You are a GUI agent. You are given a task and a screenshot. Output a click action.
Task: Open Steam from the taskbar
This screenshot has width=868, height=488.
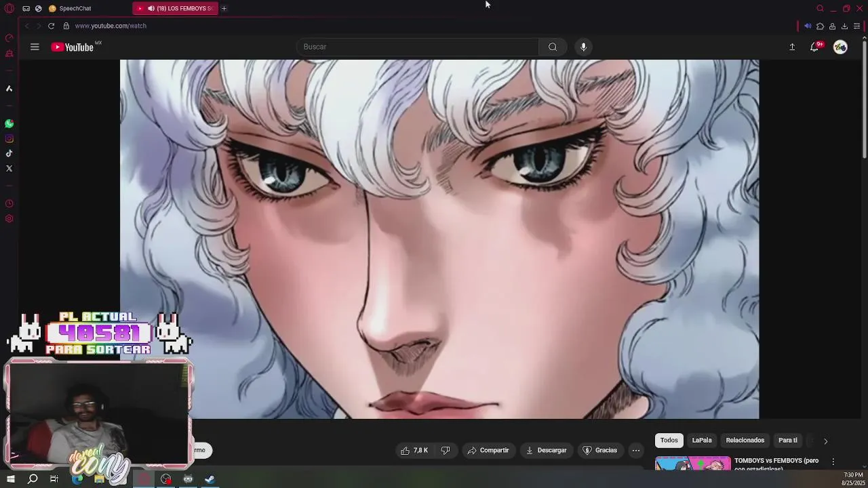click(x=210, y=479)
